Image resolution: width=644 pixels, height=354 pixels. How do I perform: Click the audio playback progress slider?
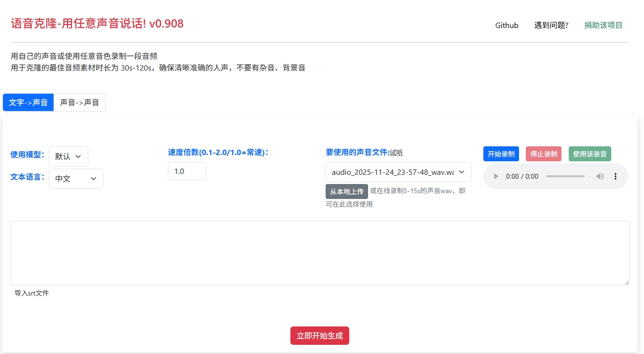[x=565, y=176]
